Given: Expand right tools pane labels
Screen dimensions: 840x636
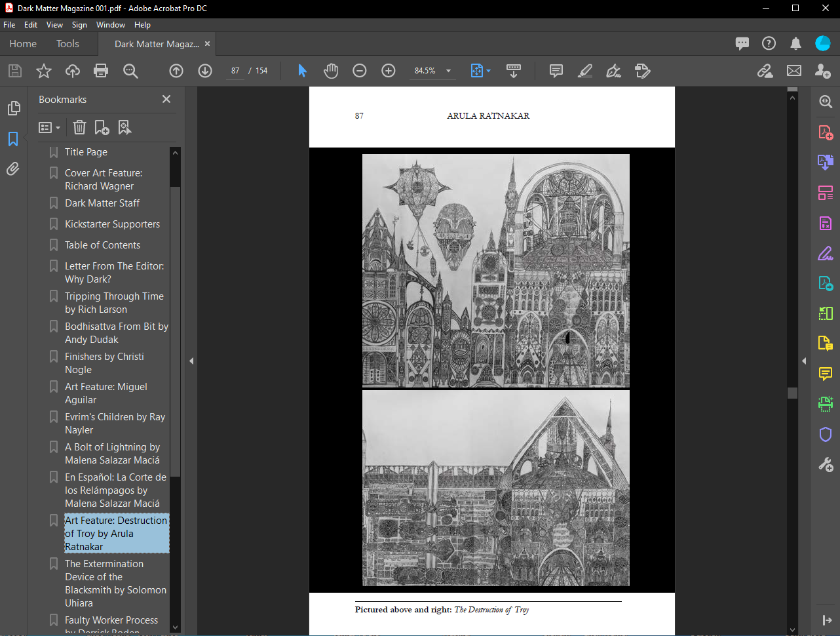Looking at the screenshot, I should (826, 620).
